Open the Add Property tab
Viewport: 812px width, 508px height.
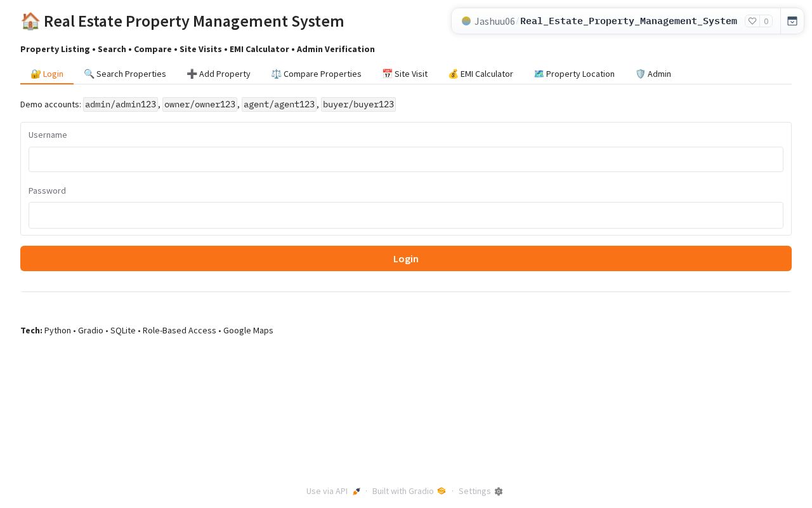click(x=219, y=74)
